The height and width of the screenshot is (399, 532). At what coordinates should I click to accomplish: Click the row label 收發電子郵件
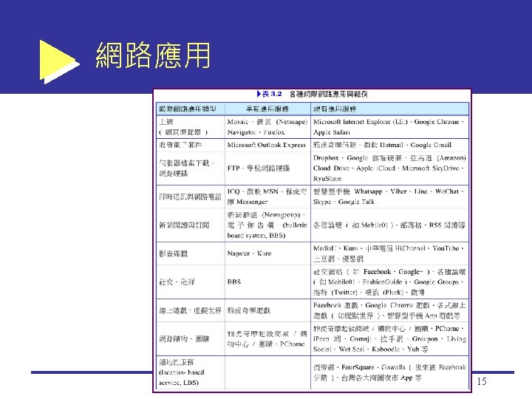[180, 145]
